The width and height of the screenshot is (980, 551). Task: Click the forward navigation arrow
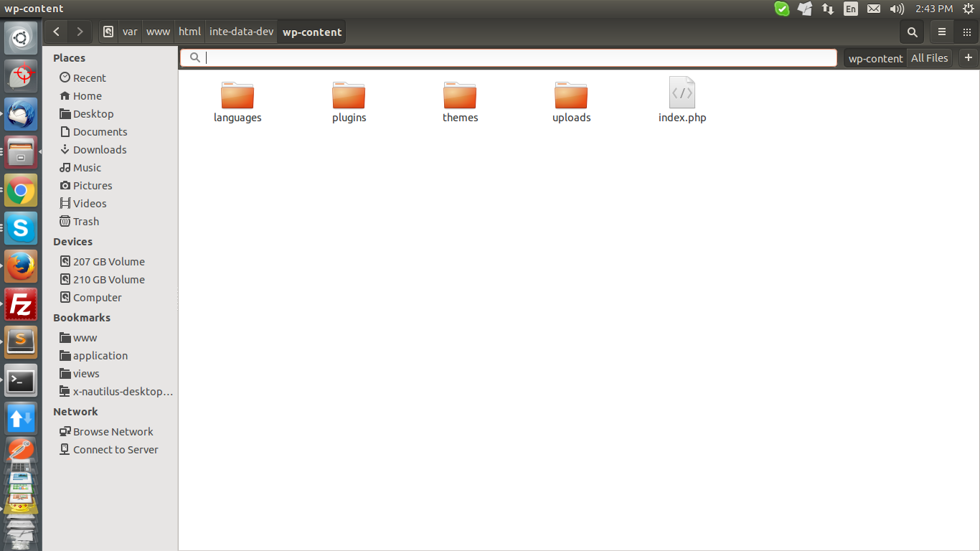80,32
